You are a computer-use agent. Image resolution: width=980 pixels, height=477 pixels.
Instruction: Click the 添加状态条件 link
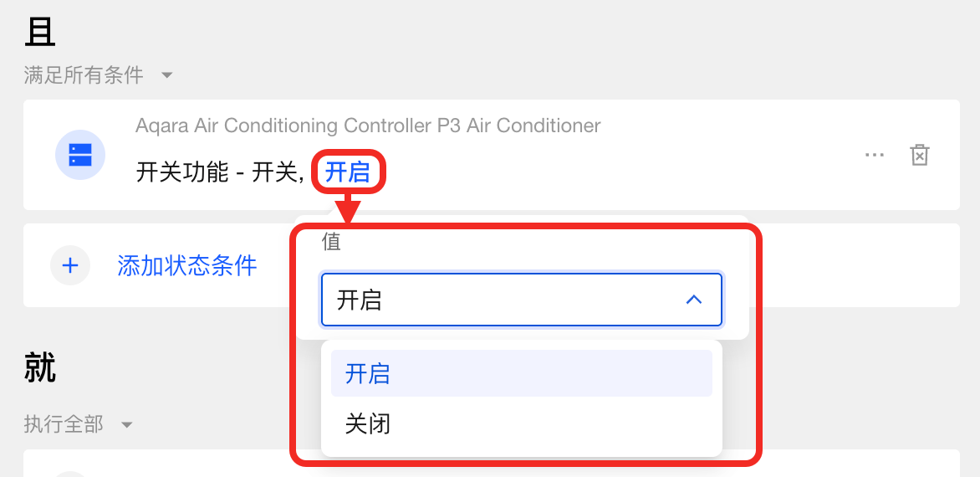click(186, 266)
